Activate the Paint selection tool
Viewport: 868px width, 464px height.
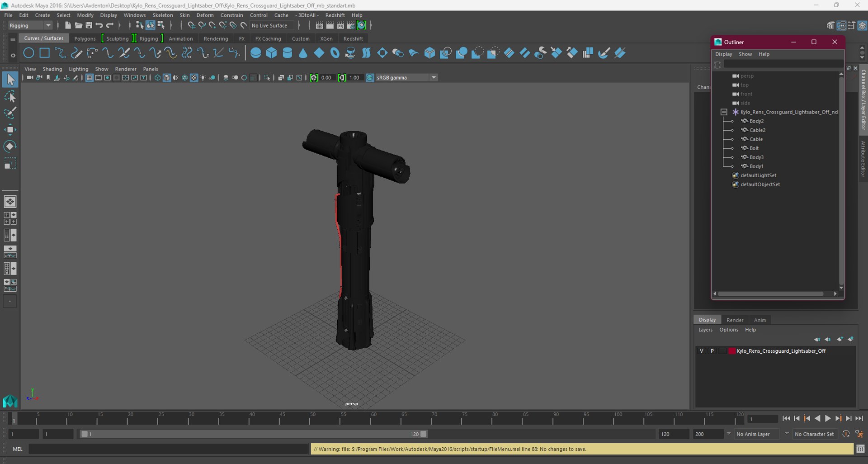(x=10, y=113)
